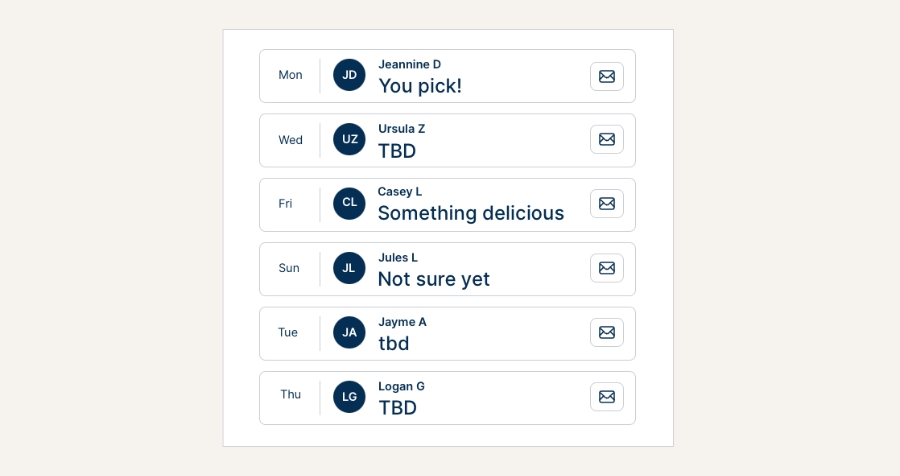Email Jules L using the envelope icon
The image size is (900, 476).
coord(606,268)
